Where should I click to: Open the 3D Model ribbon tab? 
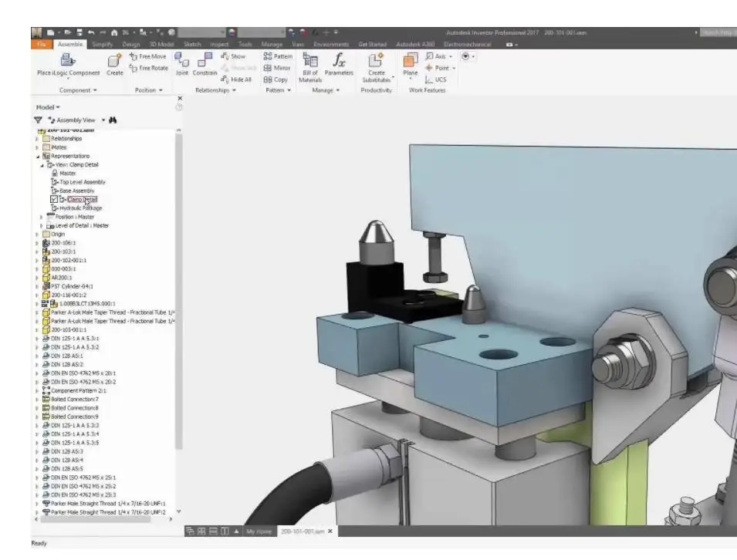click(x=163, y=44)
